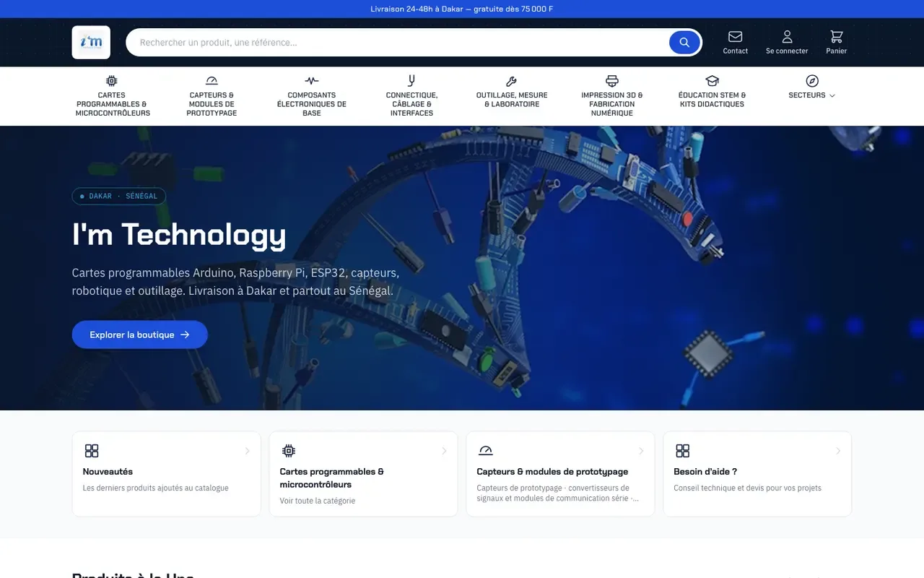Viewport: 924px width, 578px height.
Task: Click the I'm Technology logo
Action: [x=91, y=42]
